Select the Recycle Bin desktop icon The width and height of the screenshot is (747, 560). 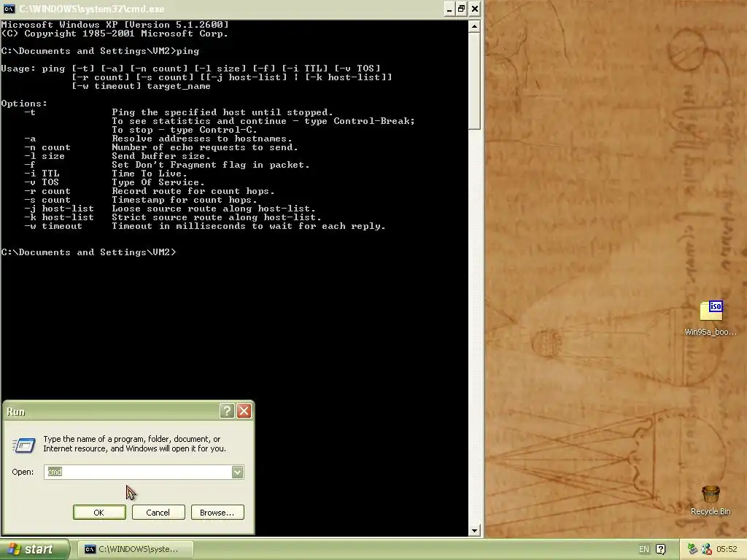pos(711,500)
